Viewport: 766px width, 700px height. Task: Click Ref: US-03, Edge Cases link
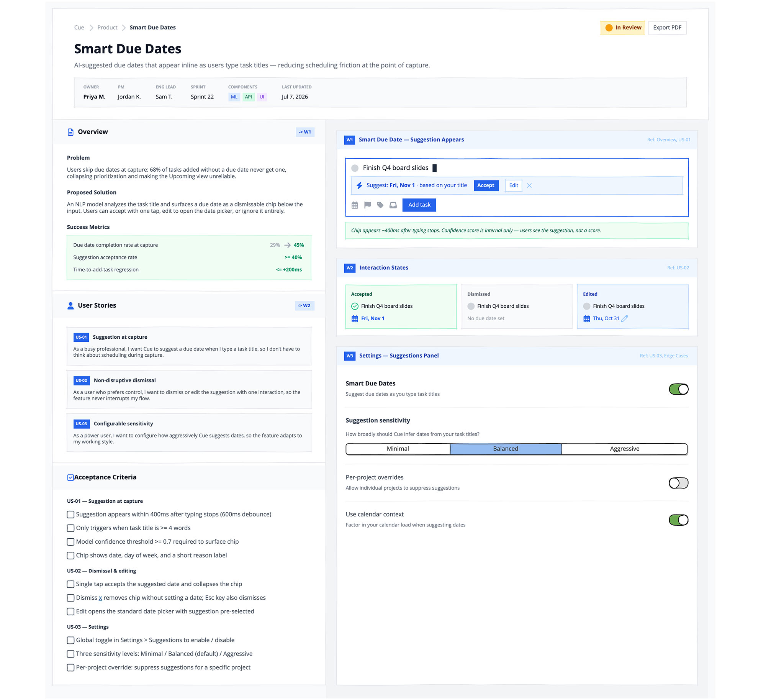coord(664,356)
